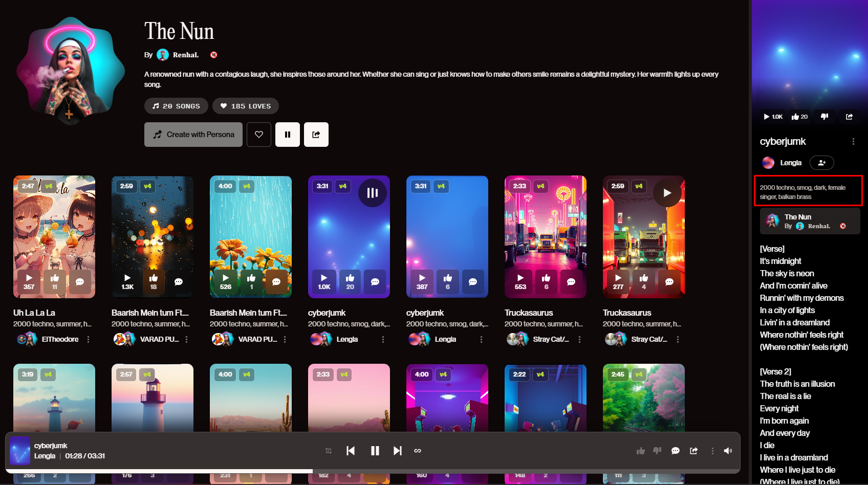Love The Nun persona with heart button
This screenshot has height=485, width=868.
point(258,135)
